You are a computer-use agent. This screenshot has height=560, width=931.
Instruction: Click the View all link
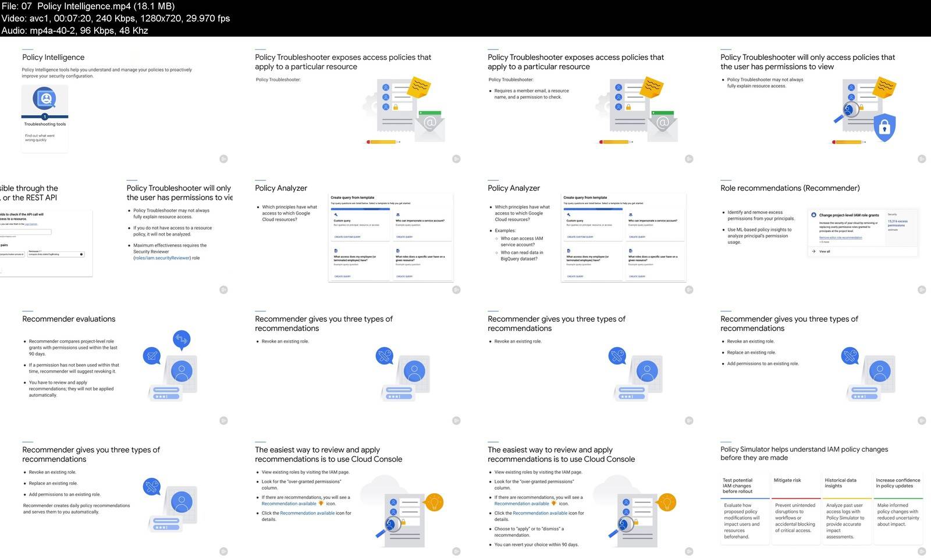[x=825, y=252]
